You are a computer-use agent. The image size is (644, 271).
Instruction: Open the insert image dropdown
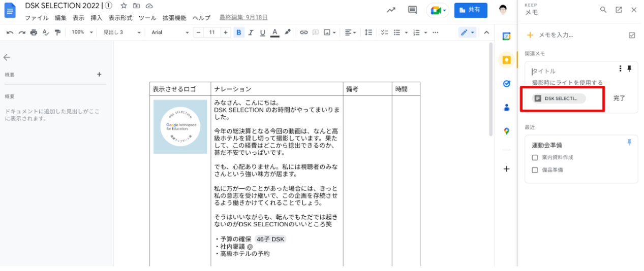[330, 32]
